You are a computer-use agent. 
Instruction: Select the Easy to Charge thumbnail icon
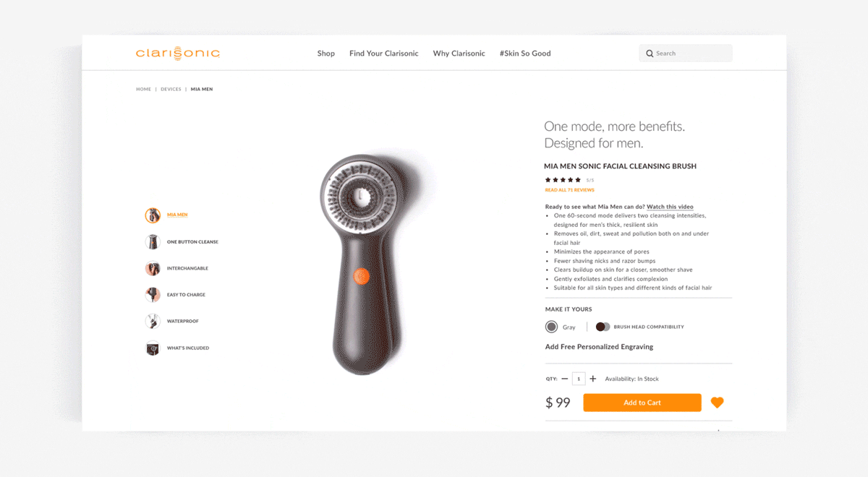tap(153, 295)
